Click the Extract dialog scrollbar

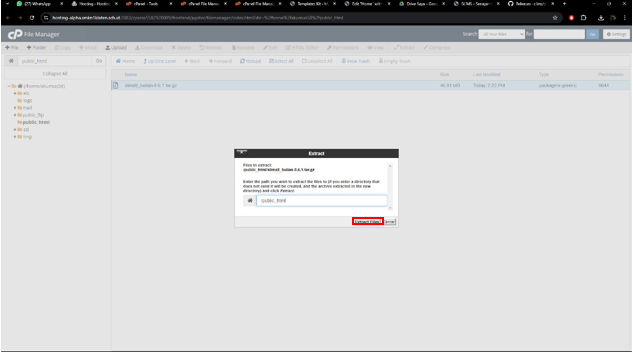click(390, 187)
